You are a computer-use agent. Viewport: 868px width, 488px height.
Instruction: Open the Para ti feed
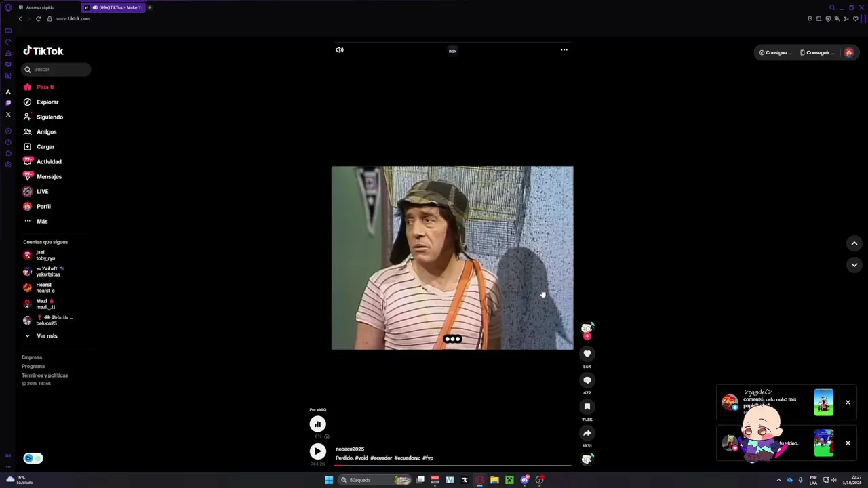pos(39,87)
